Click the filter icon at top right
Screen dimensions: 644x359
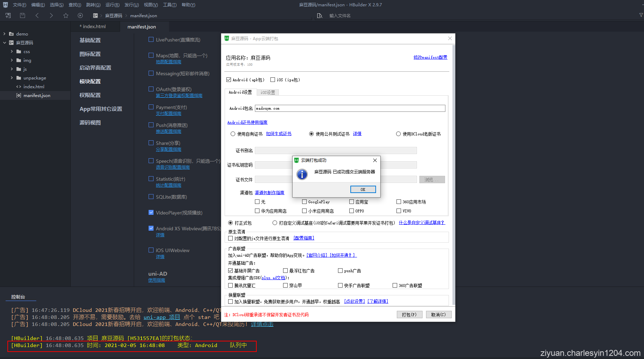pos(640,15)
